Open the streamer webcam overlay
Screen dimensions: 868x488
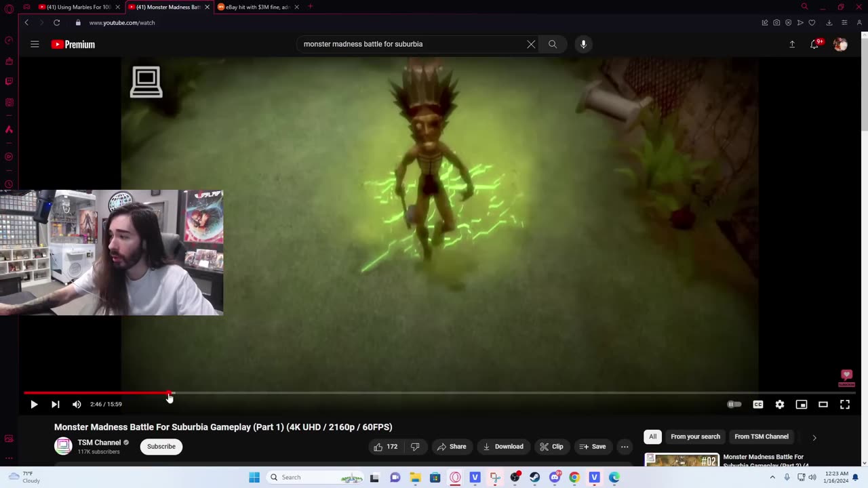click(112, 252)
